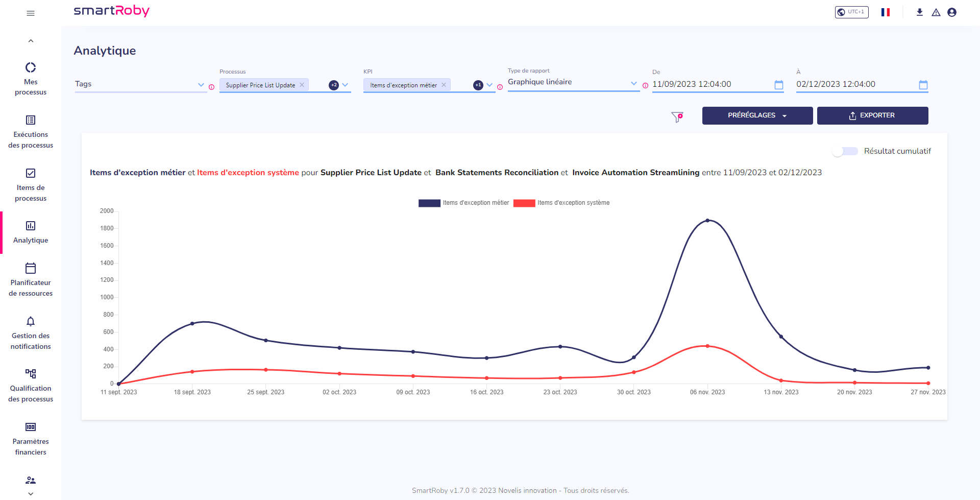Image resolution: width=980 pixels, height=500 pixels.
Task: Expand the Processus dropdown arrow
Action: pos(346,85)
